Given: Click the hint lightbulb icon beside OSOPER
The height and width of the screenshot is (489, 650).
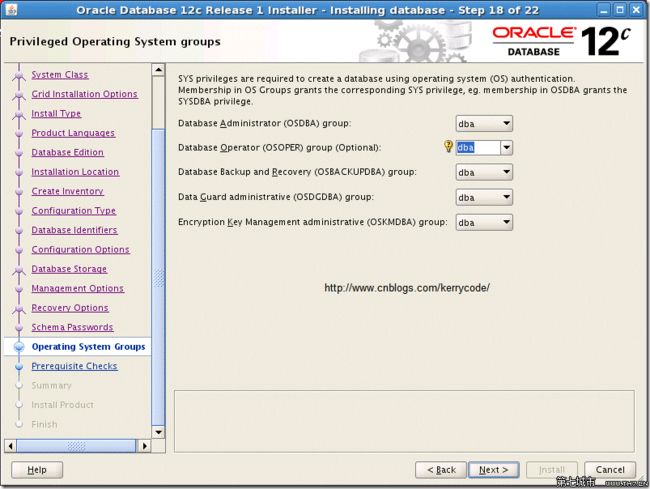Looking at the screenshot, I should 448,146.
